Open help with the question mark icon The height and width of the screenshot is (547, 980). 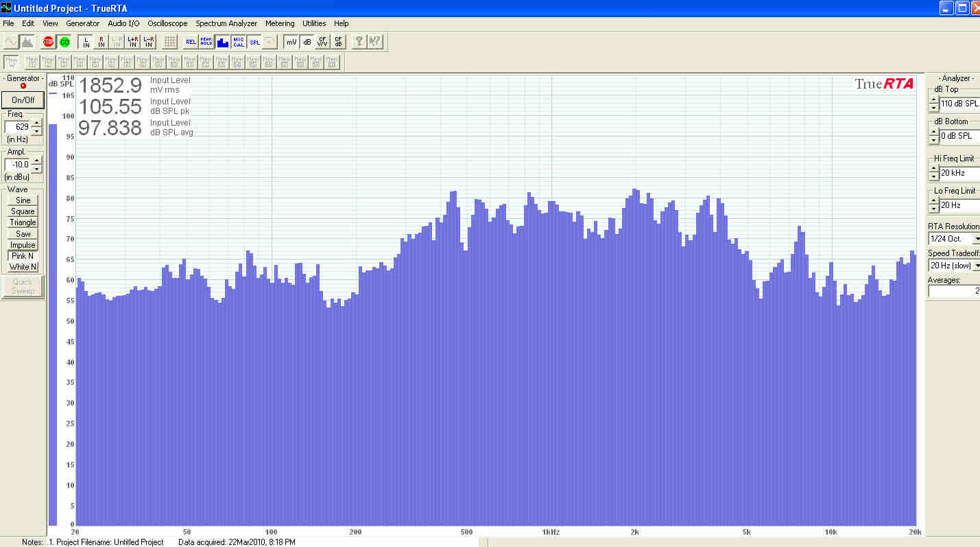359,42
